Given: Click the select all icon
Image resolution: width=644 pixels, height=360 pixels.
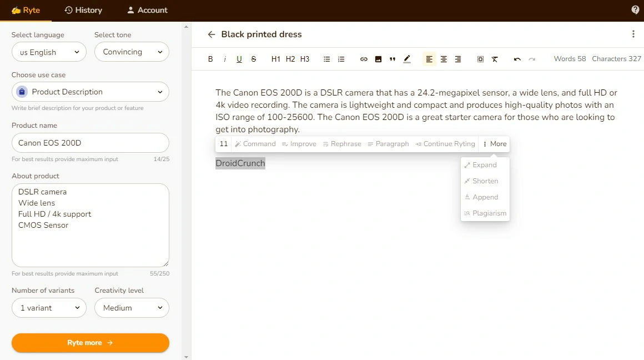Looking at the screenshot, I should pos(480,59).
